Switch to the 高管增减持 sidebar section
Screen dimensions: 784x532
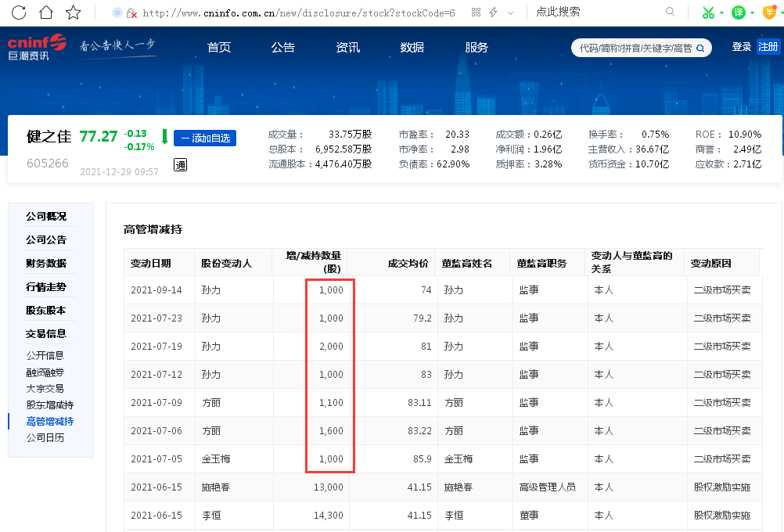point(50,420)
